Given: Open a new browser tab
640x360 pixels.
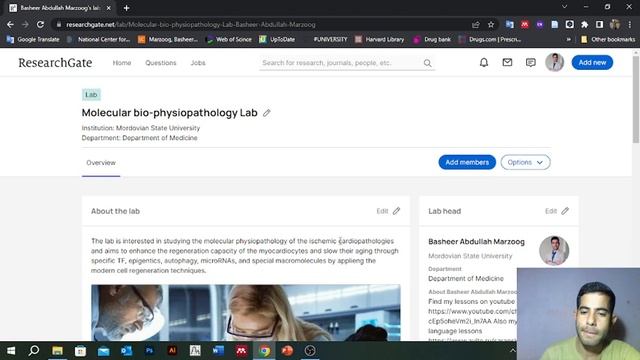Looking at the screenshot, I should click(x=126, y=8).
